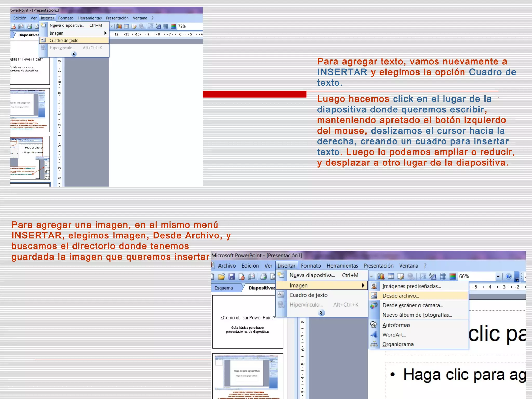Click dropdown arrow left of chart icon, upper toolbar
Screen dimensions: 532x399
pyautogui.click(x=112, y=26)
